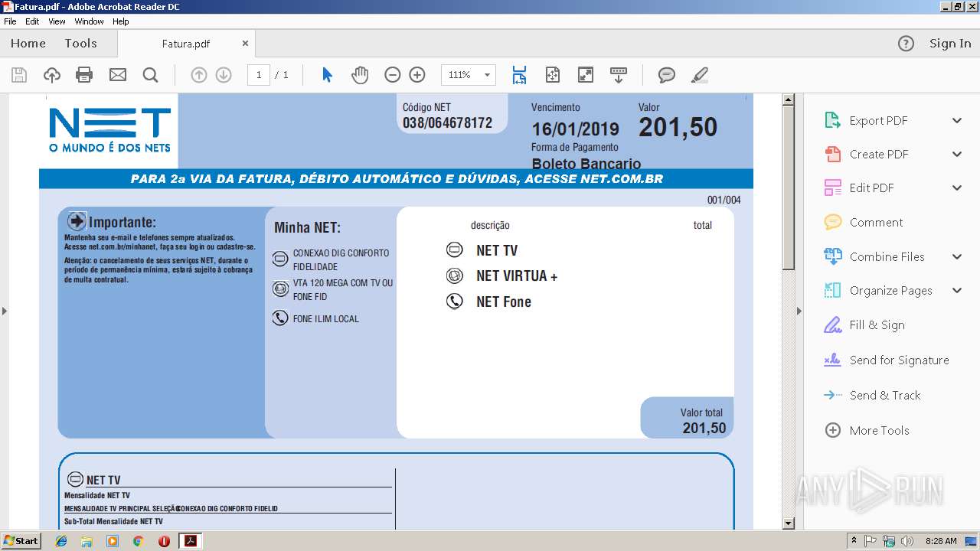
Task: Open Organize Pages tool
Action: click(x=890, y=291)
